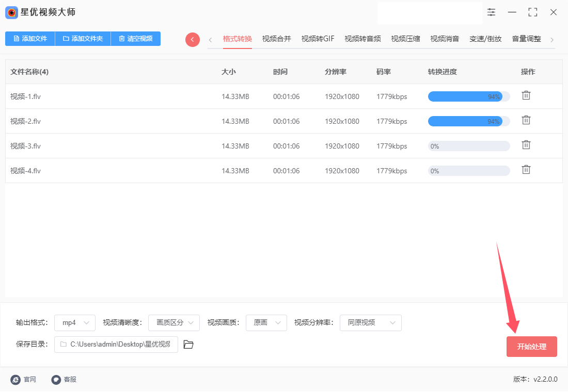The image size is (568, 392).
Task: Open the 视频清晰度 画质区分 dropdown
Action: pyautogui.click(x=174, y=323)
